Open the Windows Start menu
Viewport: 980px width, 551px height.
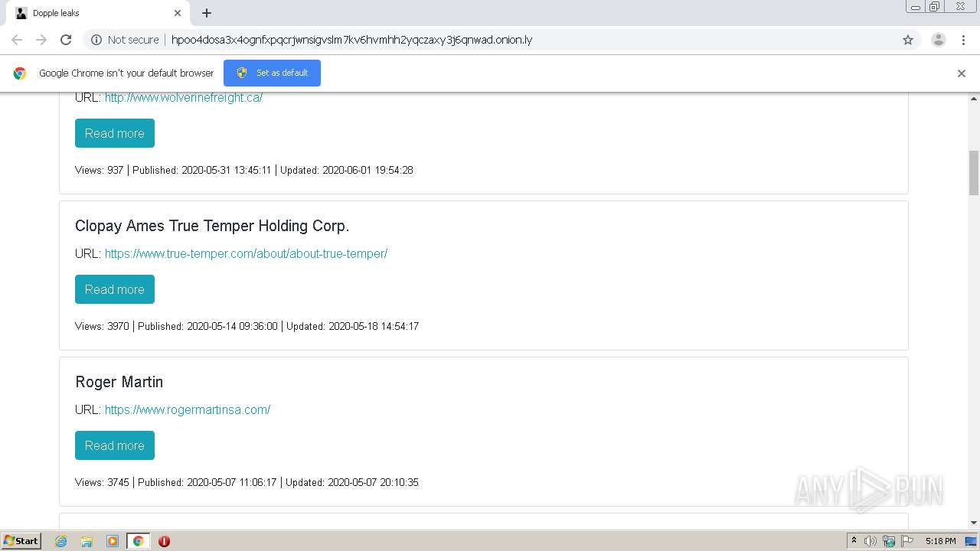coord(21,541)
